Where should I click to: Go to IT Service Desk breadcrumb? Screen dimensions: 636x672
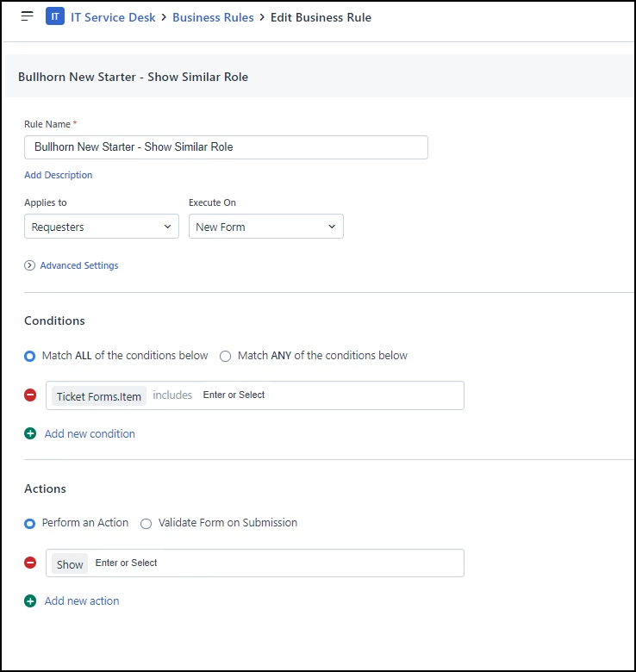coord(113,17)
